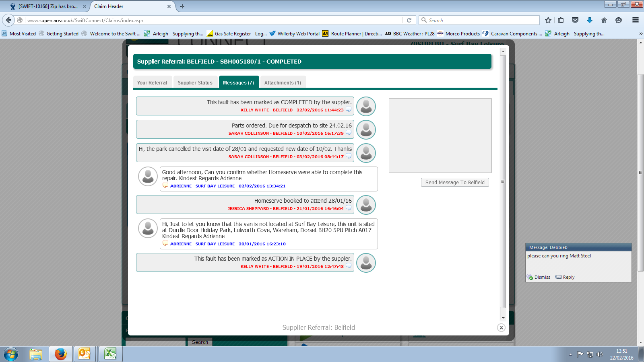644x362 pixels.
Task: Open a new browser tab
Action: 182,6
